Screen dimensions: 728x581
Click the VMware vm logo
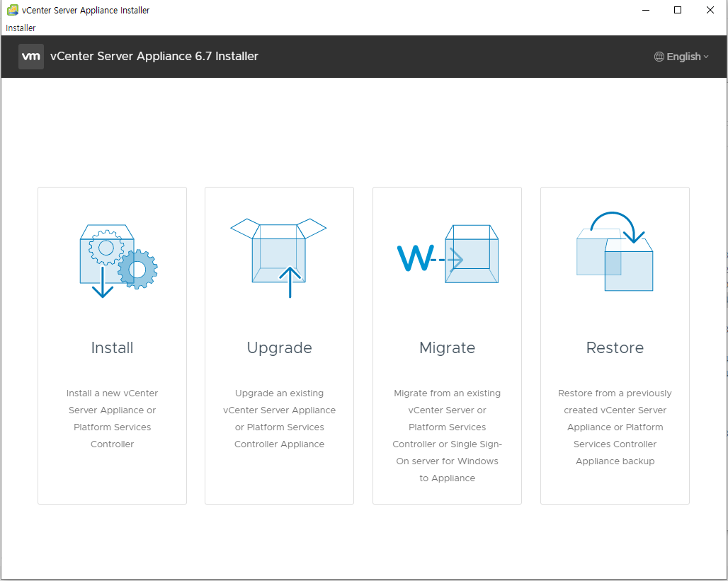(31, 57)
